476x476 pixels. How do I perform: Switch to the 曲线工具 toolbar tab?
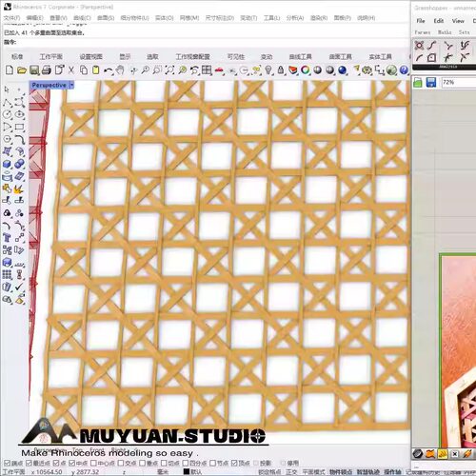tap(300, 57)
